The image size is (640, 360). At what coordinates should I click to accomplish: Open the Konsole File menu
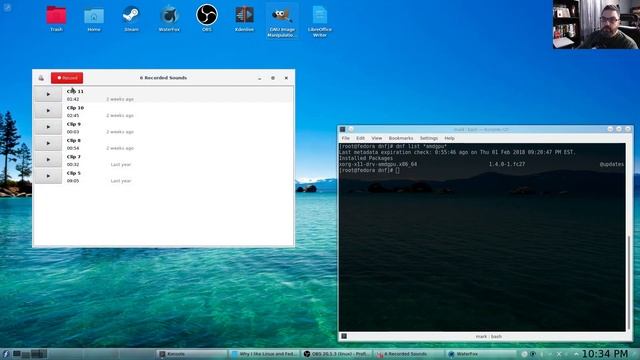click(x=346, y=138)
